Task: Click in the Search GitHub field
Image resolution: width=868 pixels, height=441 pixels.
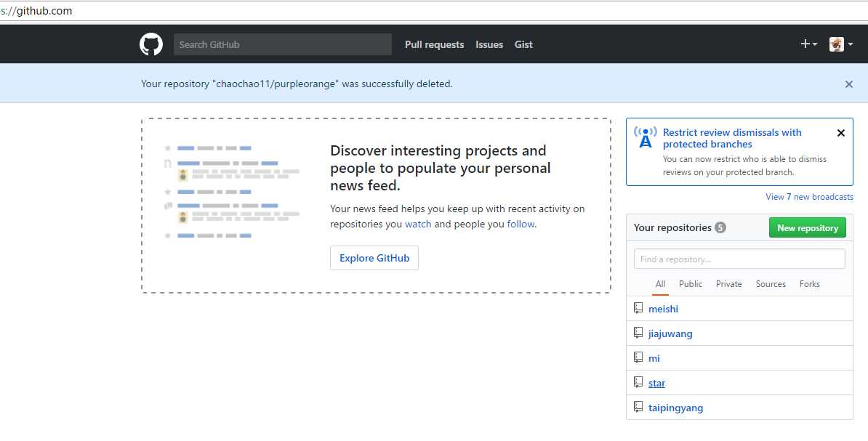Action: tap(282, 44)
